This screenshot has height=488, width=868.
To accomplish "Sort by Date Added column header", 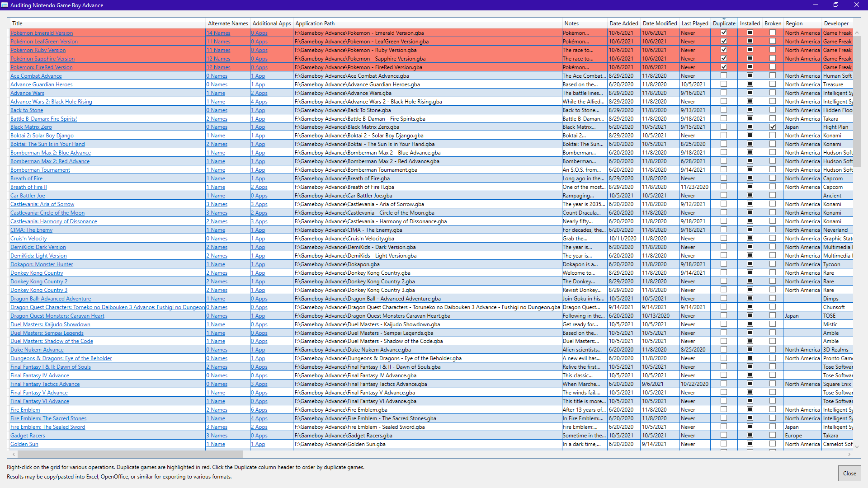I will tap(623, 23).
